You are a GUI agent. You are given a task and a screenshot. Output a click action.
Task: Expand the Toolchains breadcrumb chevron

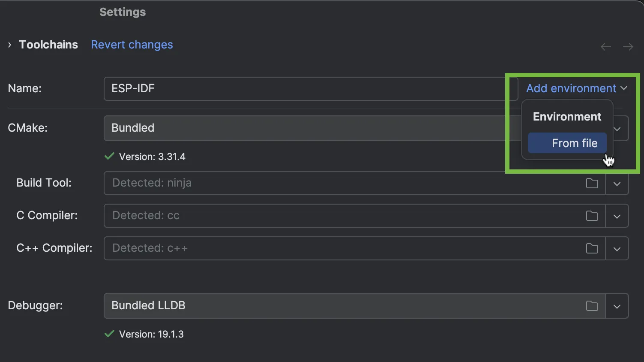coord(9,45)
